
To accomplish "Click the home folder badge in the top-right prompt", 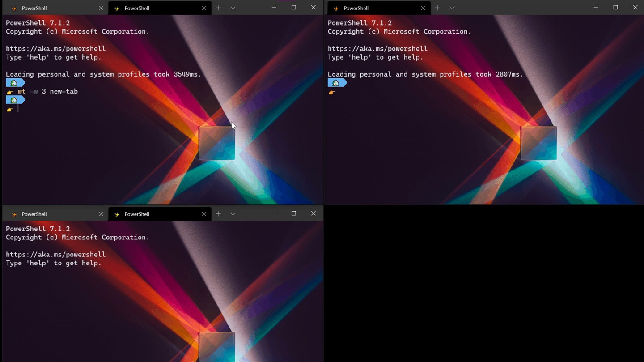I will [336, 82].
